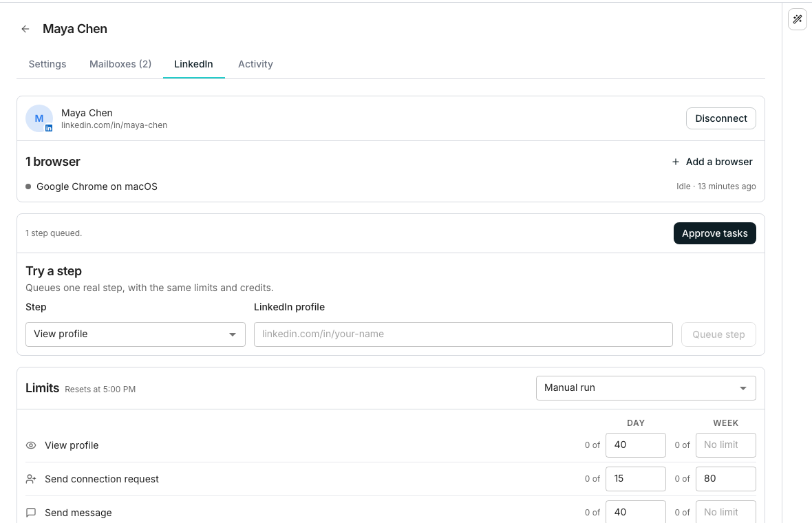Click the Queue step button

click(x=718, y=334)
